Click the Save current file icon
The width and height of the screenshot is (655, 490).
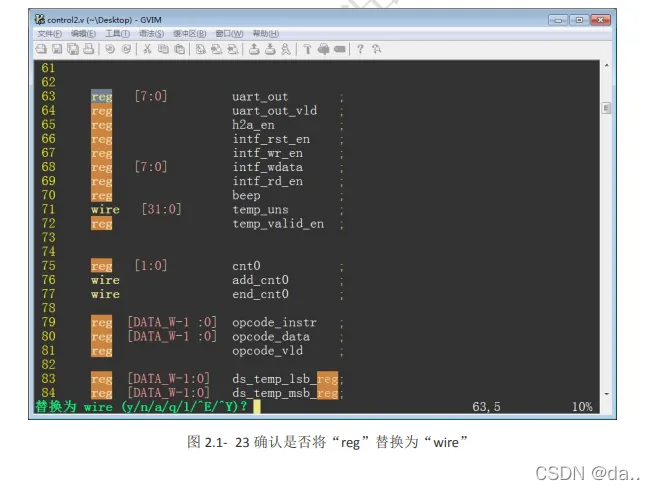pos(57,49)
